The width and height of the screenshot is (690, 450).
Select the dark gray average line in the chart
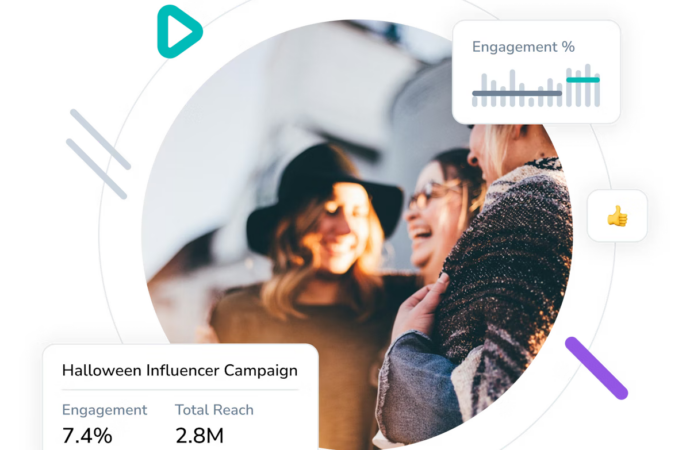coord(517,93)
